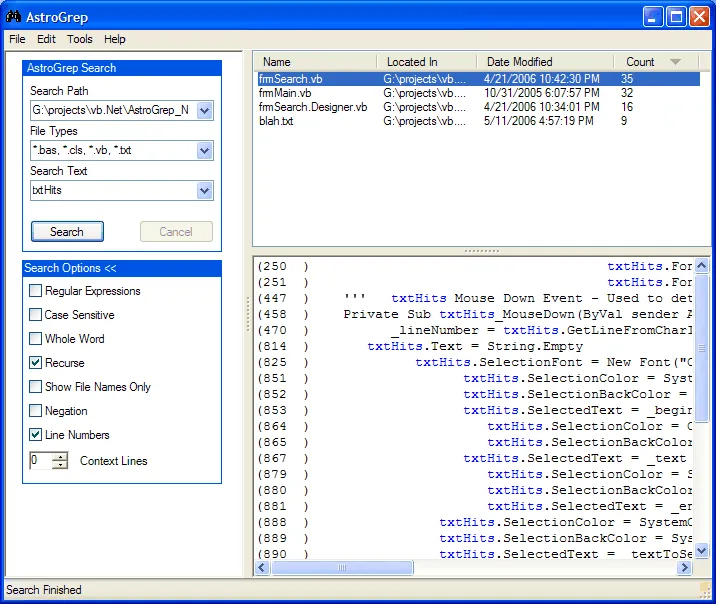Expand the Search Path dropdown
Viewport: 716px width, 604px height.
click(x=205, y=111)
